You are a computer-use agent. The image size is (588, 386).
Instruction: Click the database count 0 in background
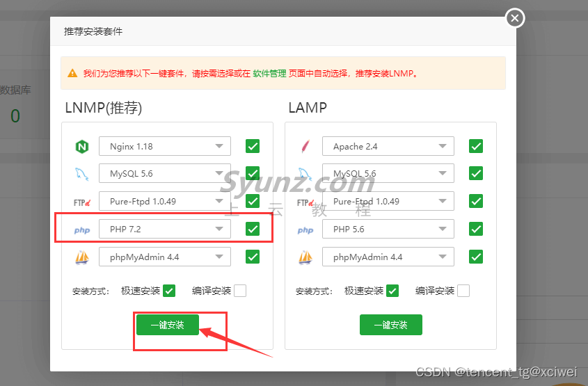coord(15,116)
